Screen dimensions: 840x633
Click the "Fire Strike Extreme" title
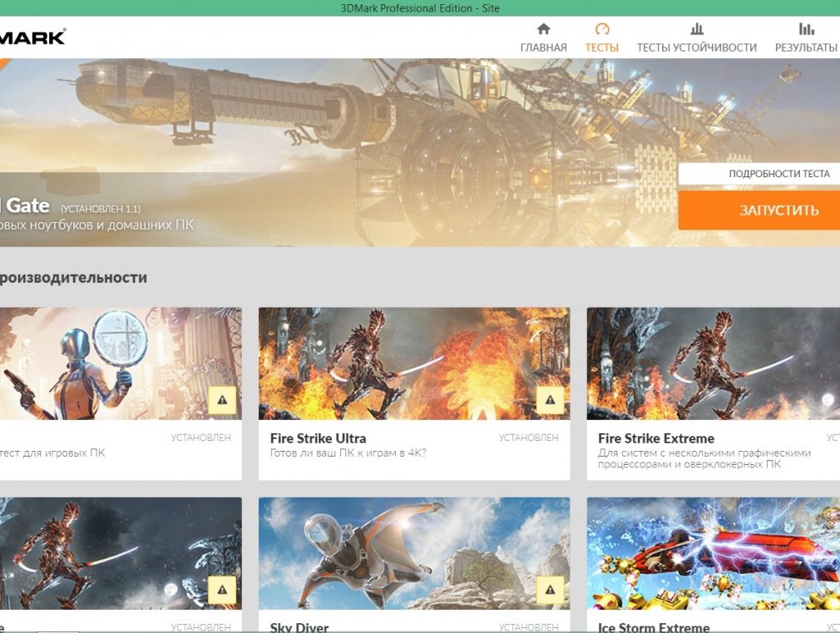tap(656, 438)
